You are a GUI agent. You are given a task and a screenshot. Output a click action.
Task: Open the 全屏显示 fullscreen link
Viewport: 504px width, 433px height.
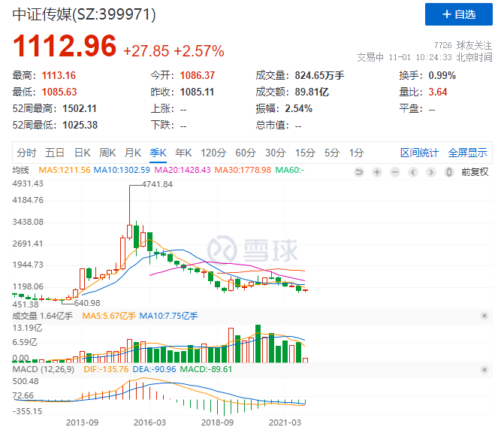468,153
